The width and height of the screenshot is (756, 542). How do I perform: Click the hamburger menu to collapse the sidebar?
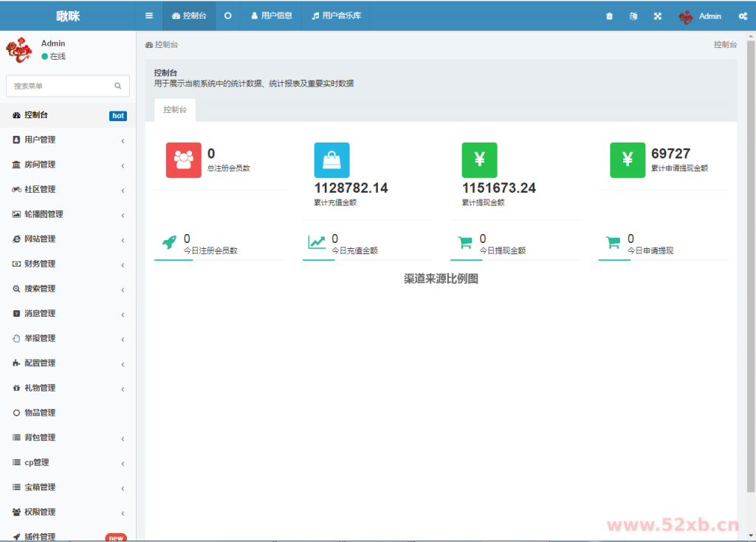[148, 16]
